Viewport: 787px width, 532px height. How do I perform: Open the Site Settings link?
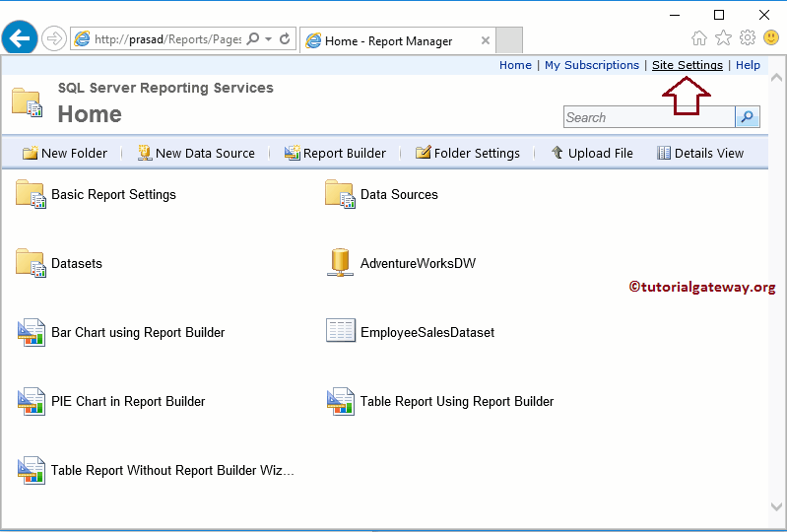coord(687,65)
